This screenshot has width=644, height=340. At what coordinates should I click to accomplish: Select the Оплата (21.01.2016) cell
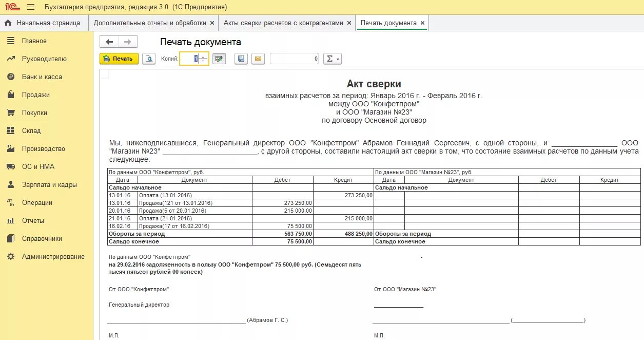pos(195,218)
